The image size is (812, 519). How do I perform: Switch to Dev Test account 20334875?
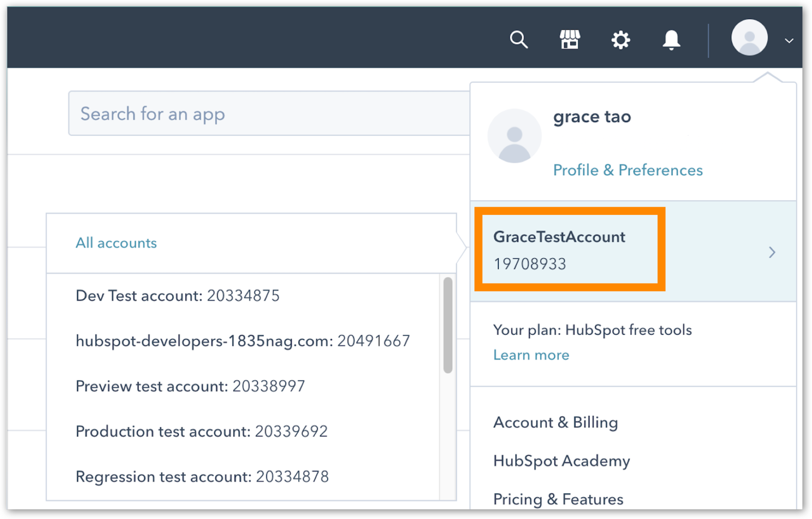pyautogui.click(x=178, y=296)
